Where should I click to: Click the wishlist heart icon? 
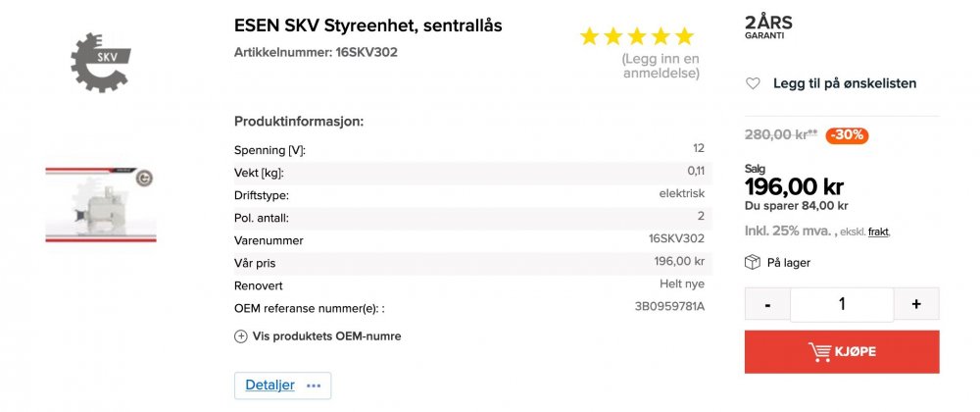pos(753,83)
